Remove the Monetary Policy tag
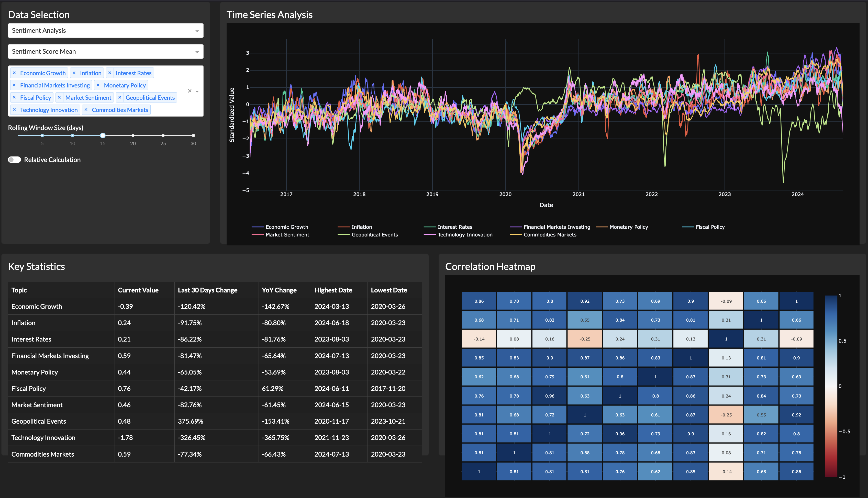This screenshot has width=868, height=498. point(98,85)
